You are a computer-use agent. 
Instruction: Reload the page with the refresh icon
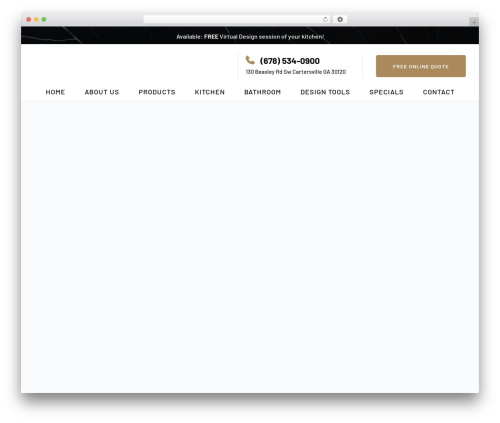click(325, 20)
